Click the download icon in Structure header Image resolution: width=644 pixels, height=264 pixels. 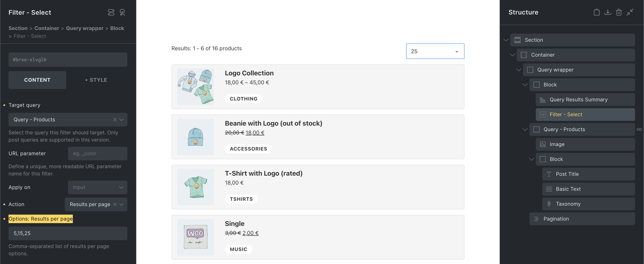[x=608, y=12]
